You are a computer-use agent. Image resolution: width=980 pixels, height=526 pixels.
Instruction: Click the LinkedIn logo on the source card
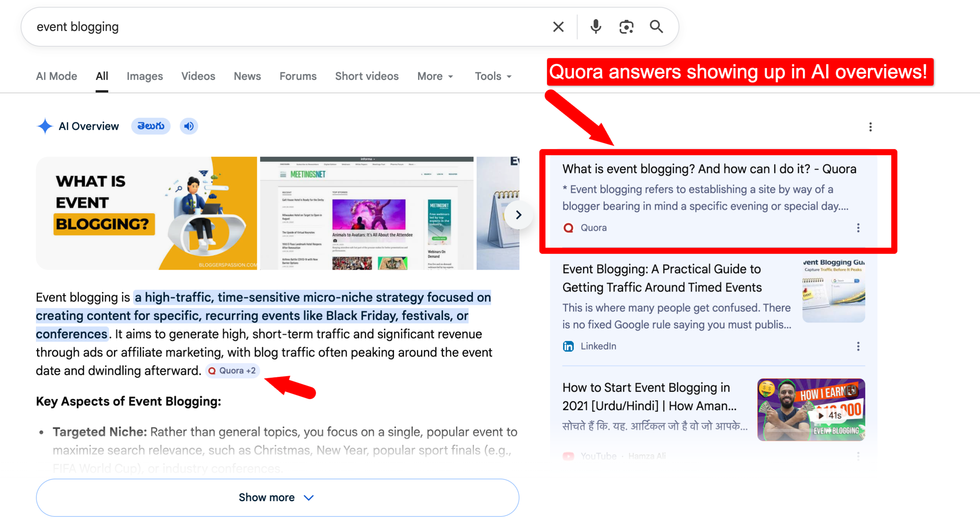coord(568,346)
